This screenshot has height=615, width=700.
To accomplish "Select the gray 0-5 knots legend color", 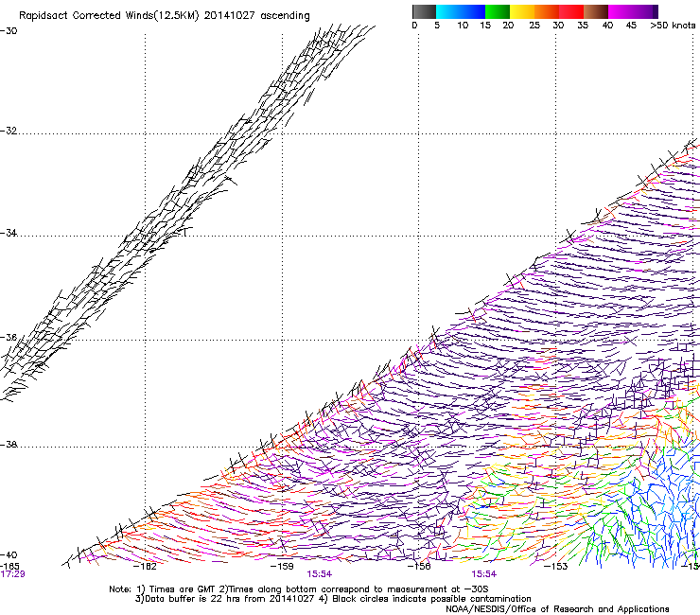I will (424, 11).
